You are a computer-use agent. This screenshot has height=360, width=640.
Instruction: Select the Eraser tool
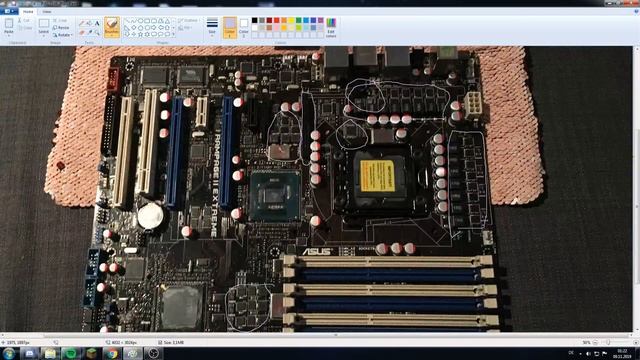(x=82, y=32)
